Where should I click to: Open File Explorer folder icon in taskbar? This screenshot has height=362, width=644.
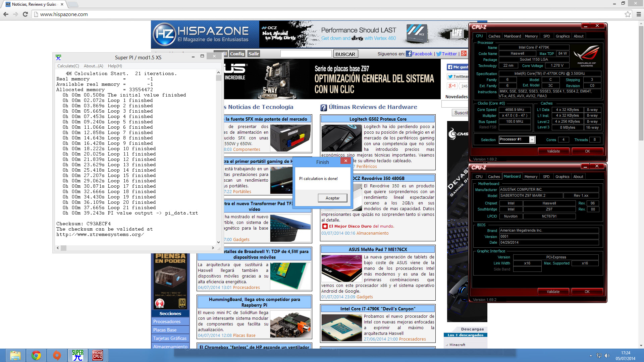[x=15, y=355]
